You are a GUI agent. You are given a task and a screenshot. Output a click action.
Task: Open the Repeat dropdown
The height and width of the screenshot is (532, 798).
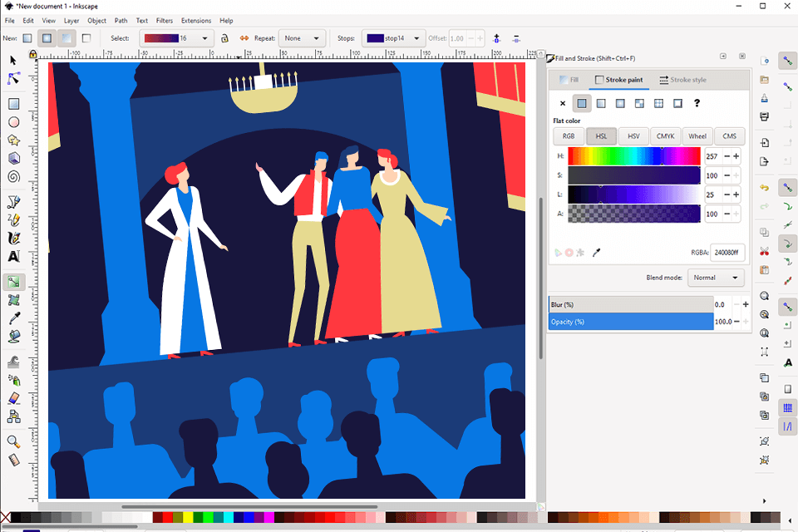click(x=301, y=37)
